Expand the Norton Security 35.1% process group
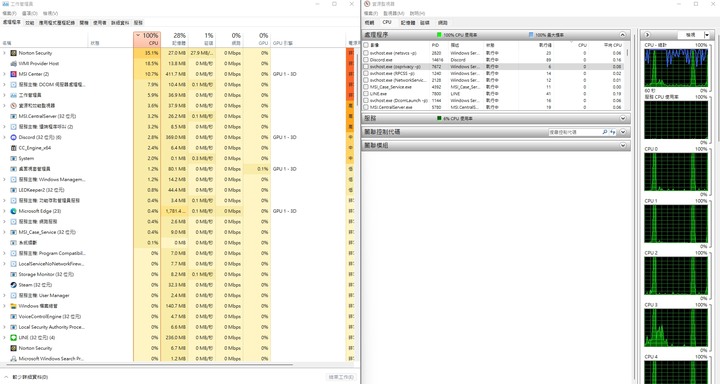This screenshot has height=384, width=720. coord(5,53)
